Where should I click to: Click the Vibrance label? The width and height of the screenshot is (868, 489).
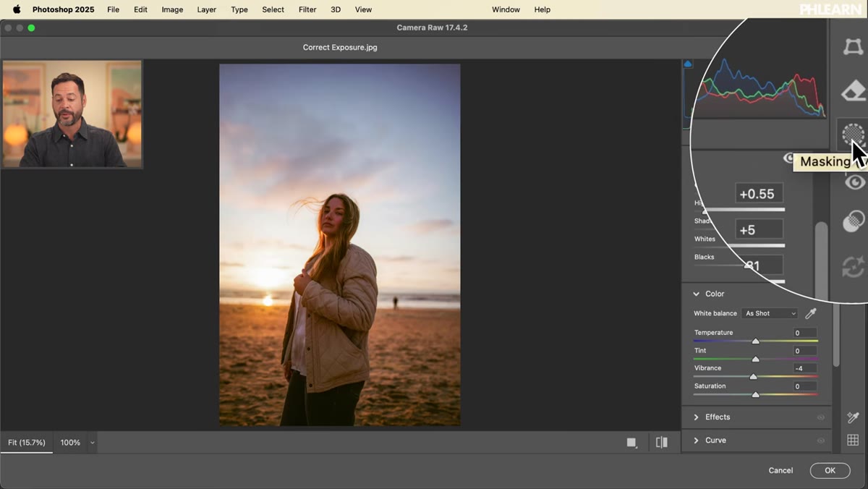[707, 368]
